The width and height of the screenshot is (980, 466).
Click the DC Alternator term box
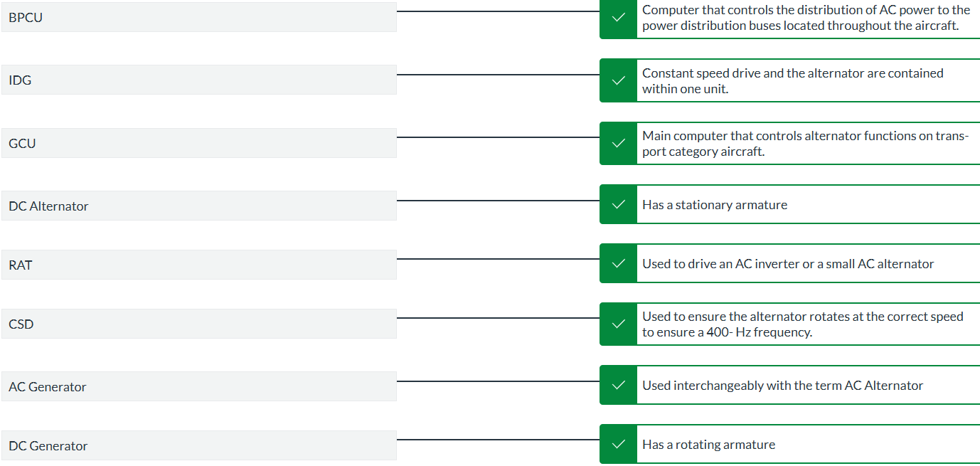(x=199, y=206)
